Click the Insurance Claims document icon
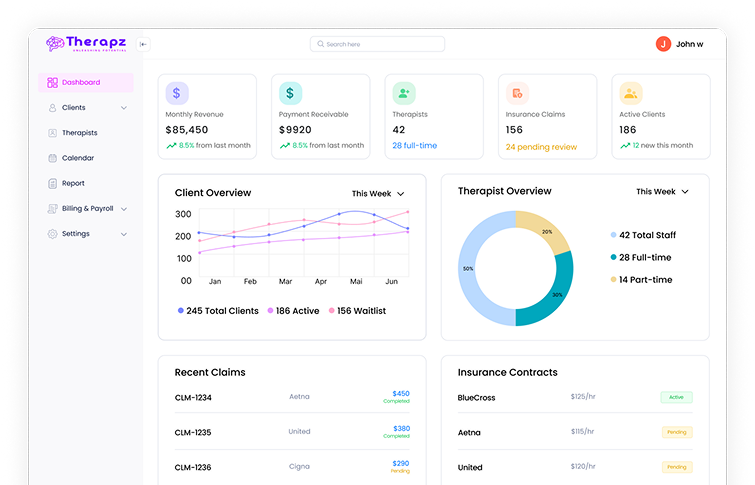This screenshot has width=755, height=485. (x=517, y=93)
